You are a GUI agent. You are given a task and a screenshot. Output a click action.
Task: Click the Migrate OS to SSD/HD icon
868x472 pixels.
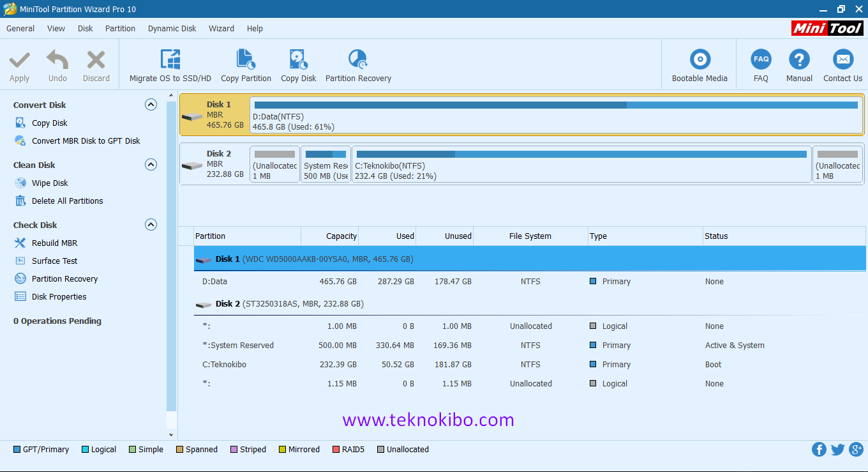point(169,64)
